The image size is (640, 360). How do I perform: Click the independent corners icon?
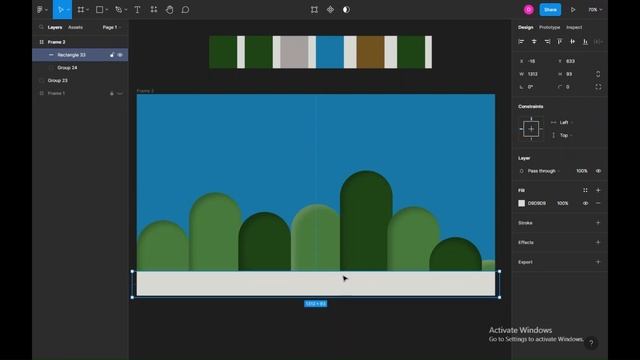point(598,87)
